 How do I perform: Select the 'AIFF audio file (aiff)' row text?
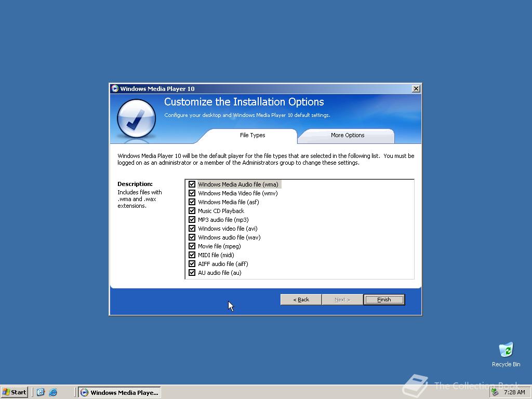[223, 263]
